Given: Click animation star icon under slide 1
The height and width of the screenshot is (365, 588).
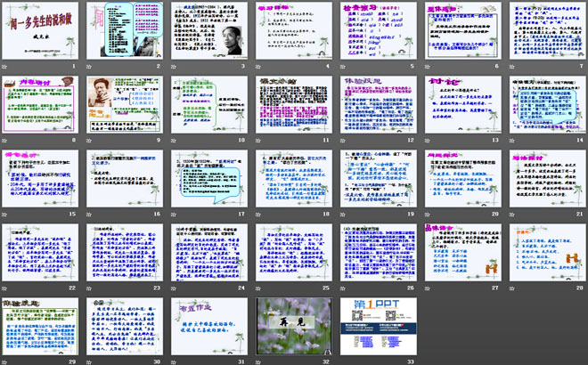Looking at the screenshot, I should click(x=4, y=67).
